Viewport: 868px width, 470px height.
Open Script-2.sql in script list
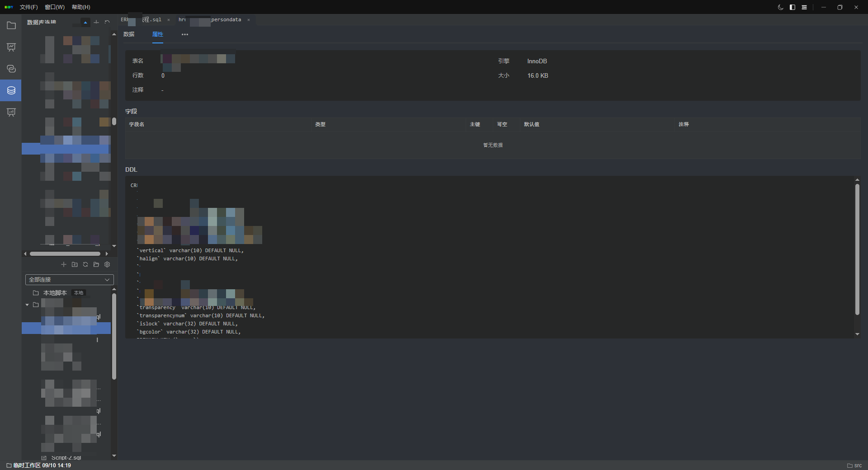click(x=66, y=458)
